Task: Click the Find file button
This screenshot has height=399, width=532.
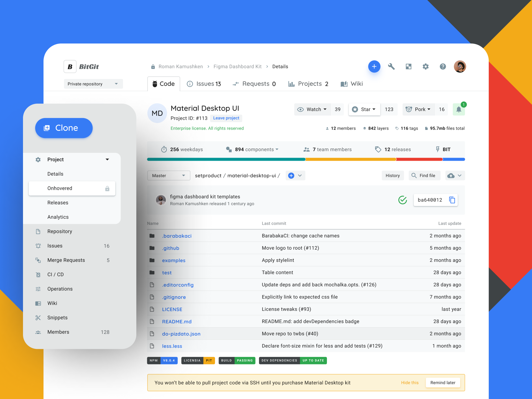Action: (424, 175)
